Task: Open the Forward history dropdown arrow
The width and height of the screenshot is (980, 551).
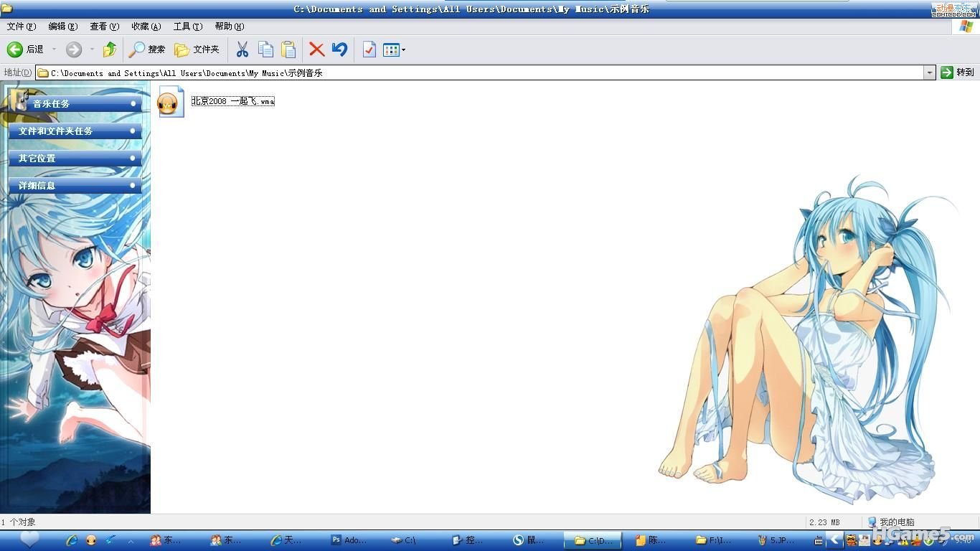Action: 92,50
